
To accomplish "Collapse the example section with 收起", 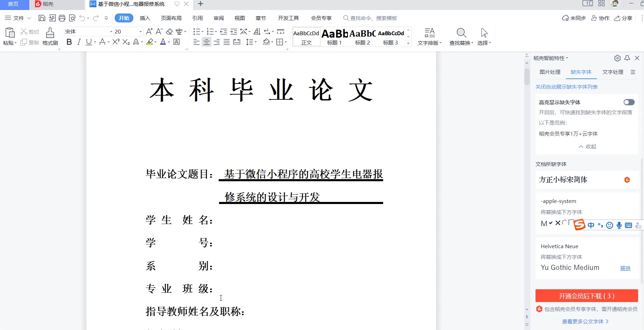I will [x=587, y=146].
